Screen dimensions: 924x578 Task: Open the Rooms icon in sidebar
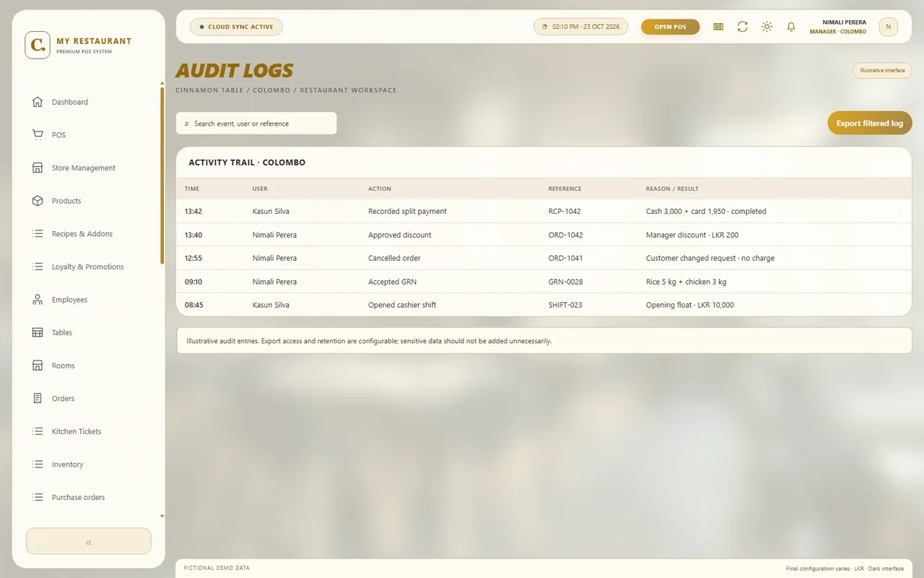coord(38,366)
